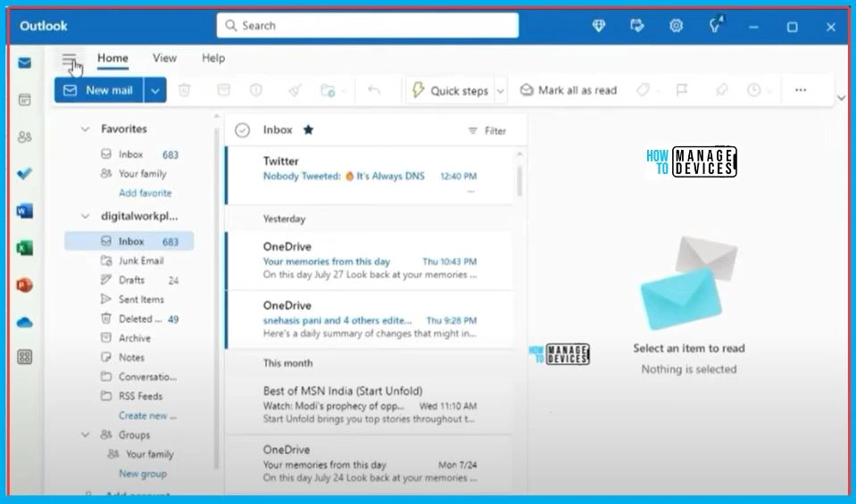This screenshot has height=504, width=856.
Task: Launch PowerPoint from the sidebar
Action: coord(25,285)
